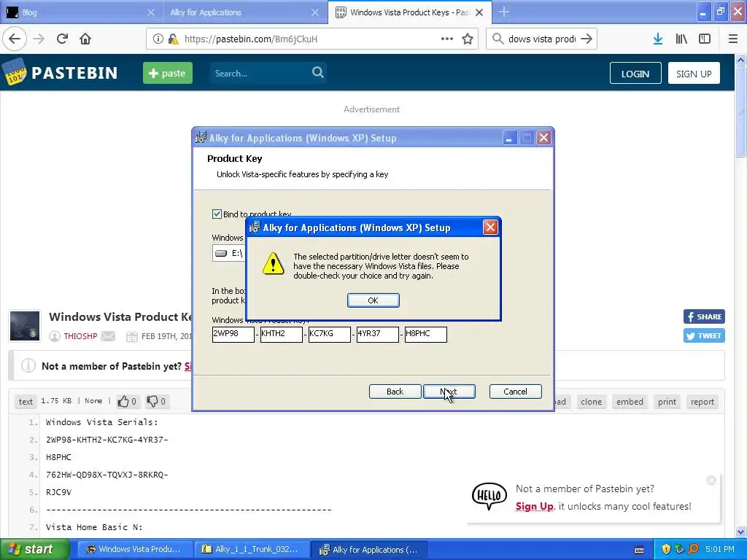Click the report link

coord(703,402)
